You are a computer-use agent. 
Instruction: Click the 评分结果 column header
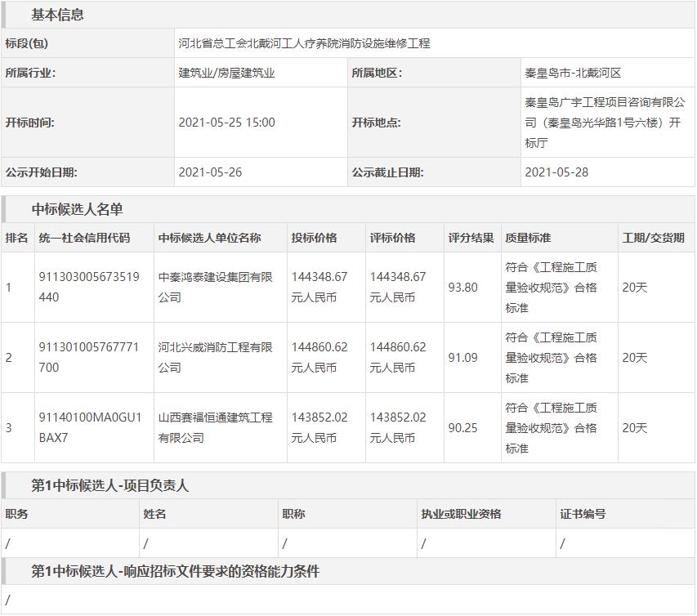(471, 238)
